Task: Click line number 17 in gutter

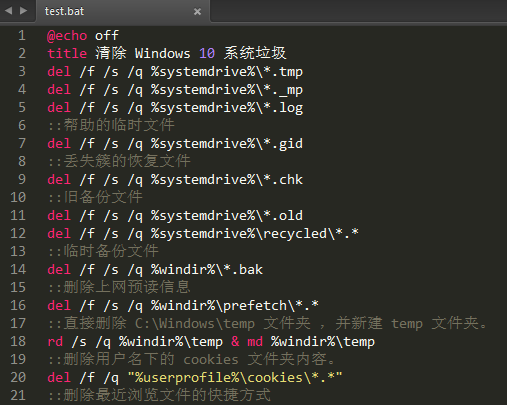Action: pos(18,323)
